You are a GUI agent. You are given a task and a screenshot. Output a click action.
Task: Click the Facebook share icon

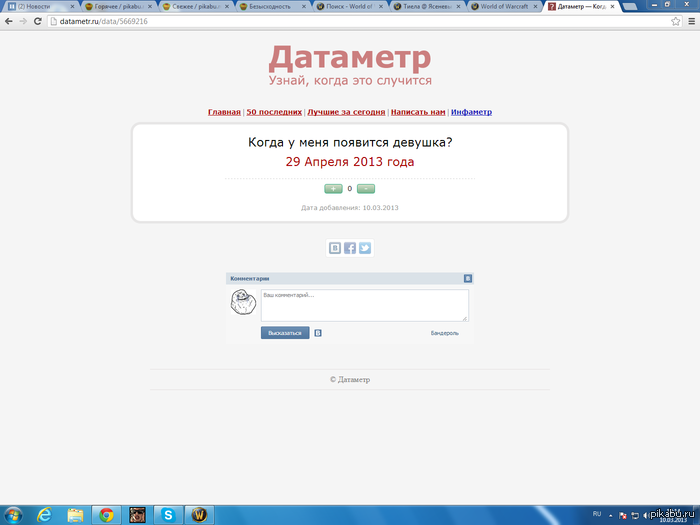(x=350, y=248)
